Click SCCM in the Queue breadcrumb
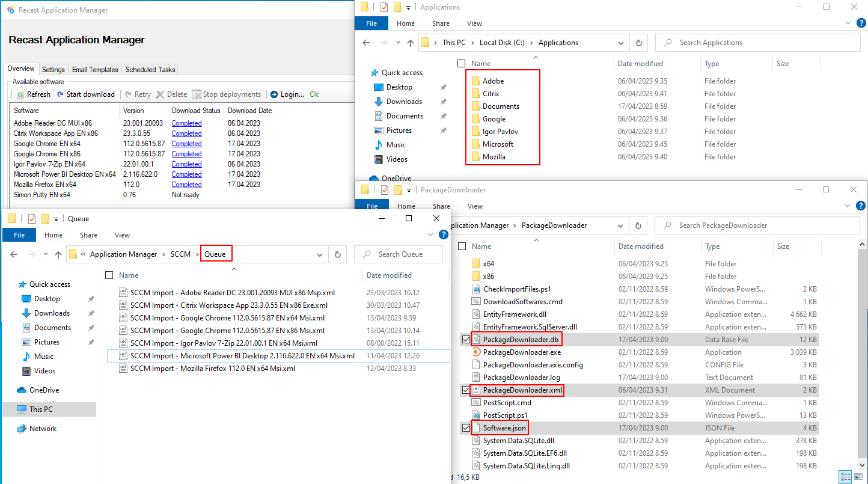 tap(180, 254)
